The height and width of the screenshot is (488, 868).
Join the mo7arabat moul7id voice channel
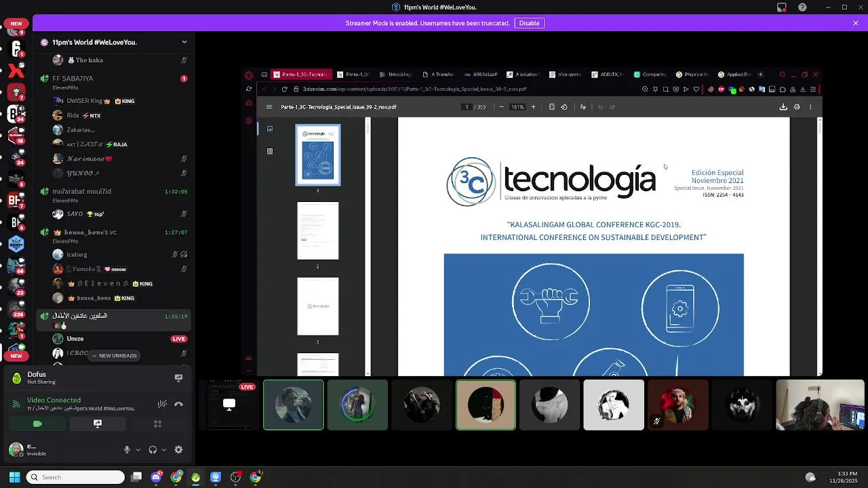pos(113,195)
